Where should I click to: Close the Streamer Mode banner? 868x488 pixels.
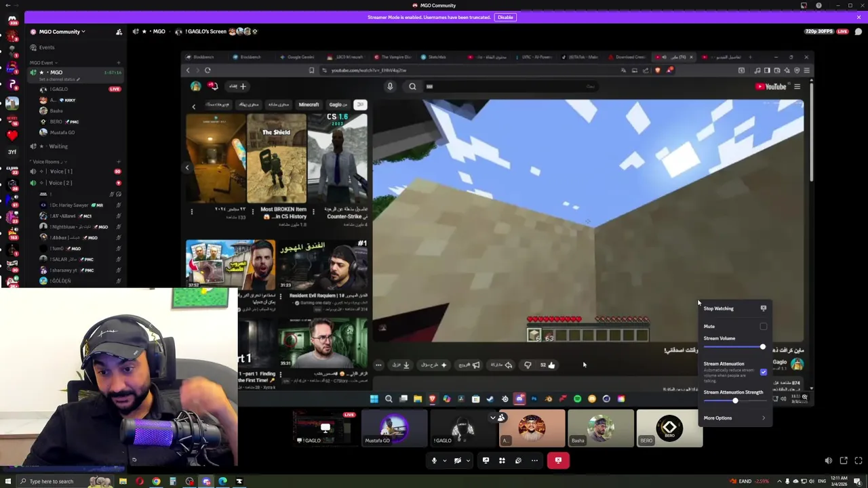[859, 17]
